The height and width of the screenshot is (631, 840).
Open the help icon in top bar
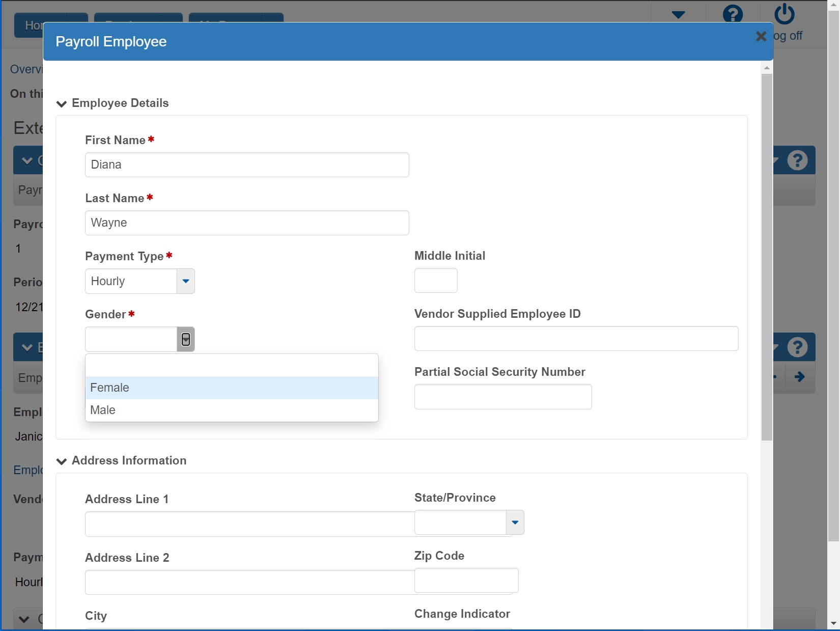(733, 13)
